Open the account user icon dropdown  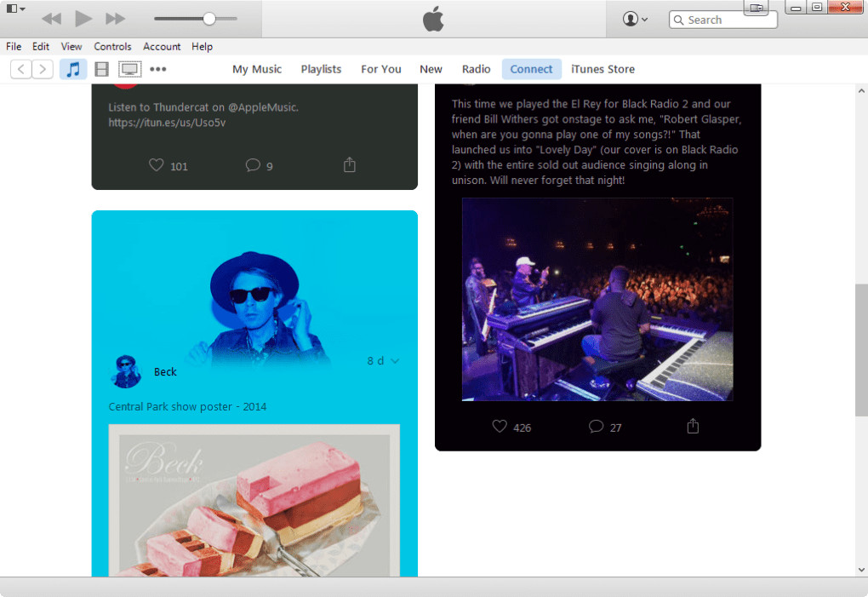634,19
